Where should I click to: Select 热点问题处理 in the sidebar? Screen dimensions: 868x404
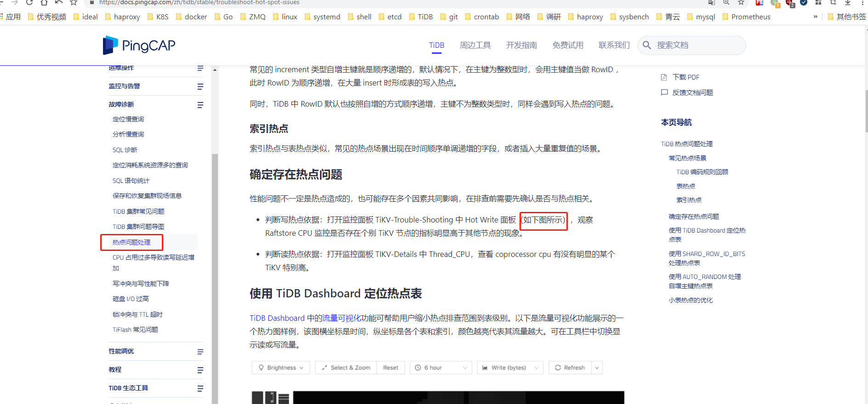[131, 242]
